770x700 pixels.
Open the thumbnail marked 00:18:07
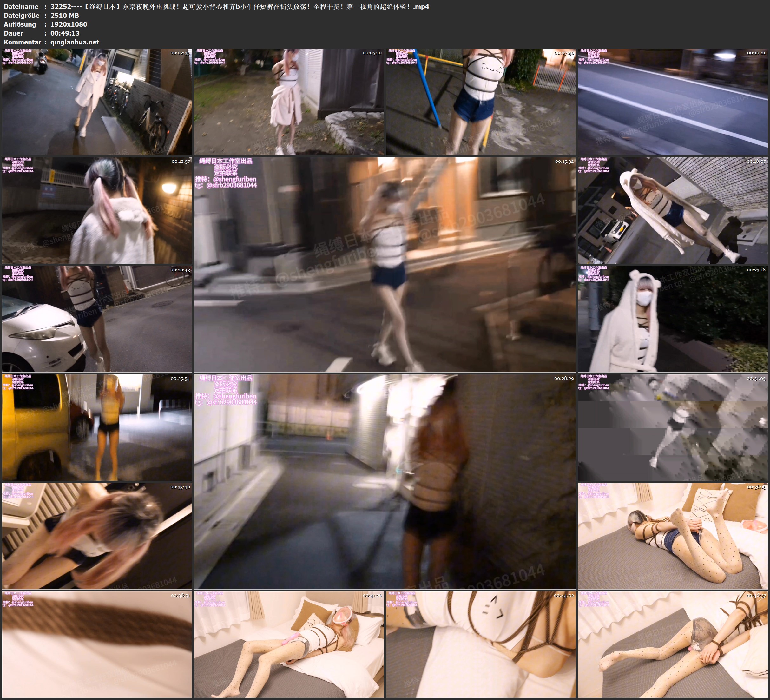[673, 210]
